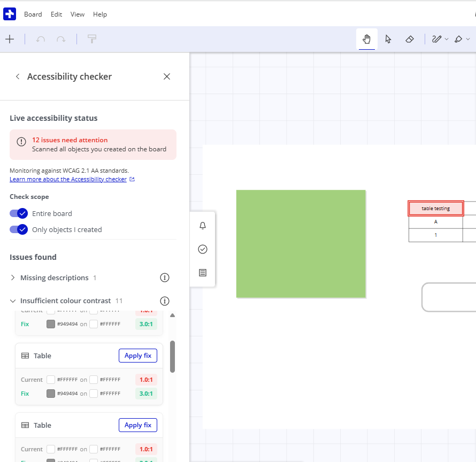The width and height of the screenshot is (476, 462).
Task: Expand Missing descriptions section
Action: tap(13, 278)
